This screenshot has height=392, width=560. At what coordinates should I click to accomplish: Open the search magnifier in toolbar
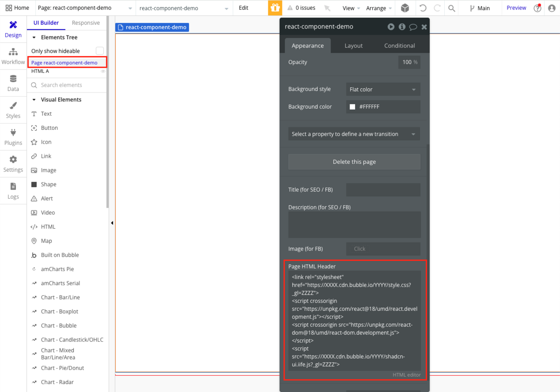[451, 8]
